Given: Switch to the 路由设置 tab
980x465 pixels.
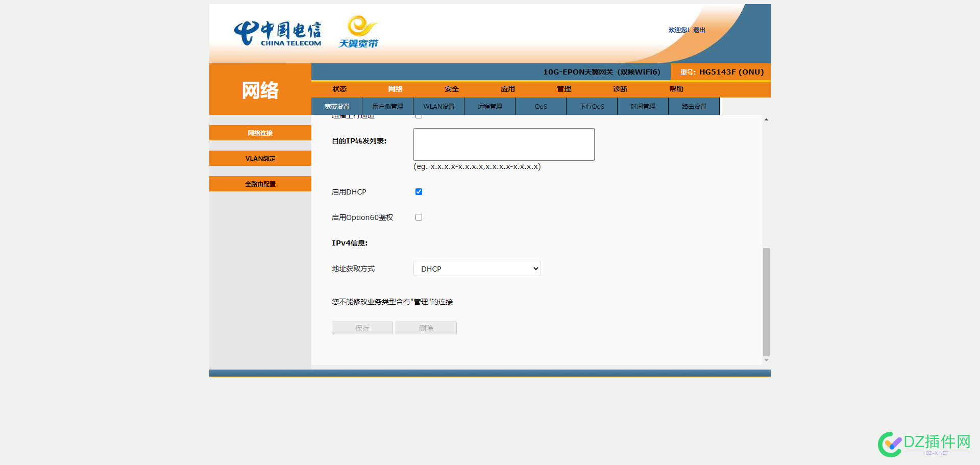Looking at the screenshot, I should [694, 106].
